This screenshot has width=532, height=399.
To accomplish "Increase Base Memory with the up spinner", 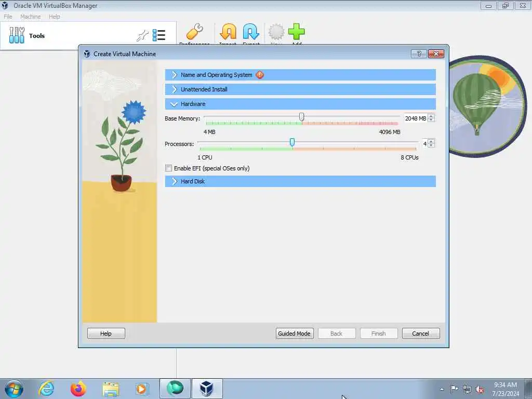I will [x=431, y=116].
